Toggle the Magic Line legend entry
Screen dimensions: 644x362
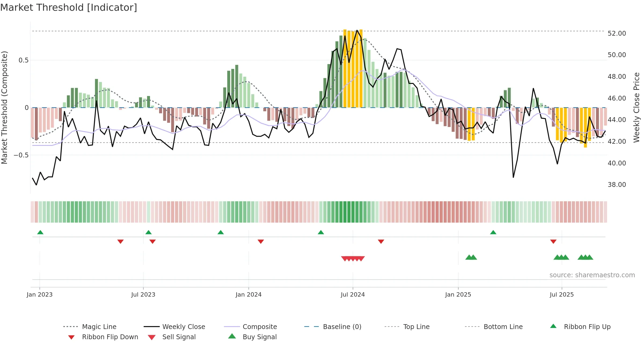[90, 327]
